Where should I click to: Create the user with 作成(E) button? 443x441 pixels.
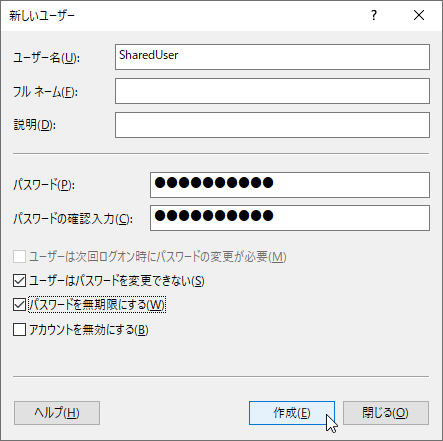point(292,413)
